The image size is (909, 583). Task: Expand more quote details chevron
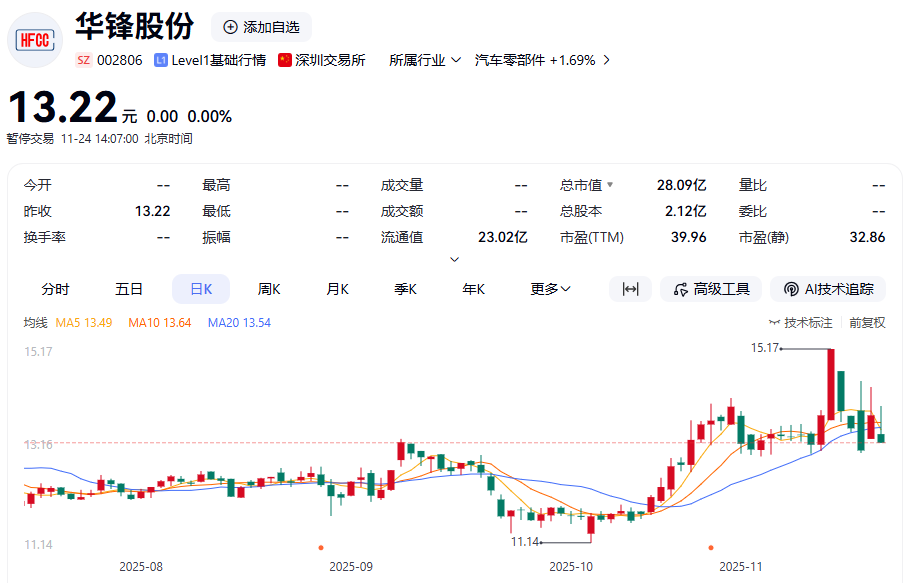click(x=455, y=259)
